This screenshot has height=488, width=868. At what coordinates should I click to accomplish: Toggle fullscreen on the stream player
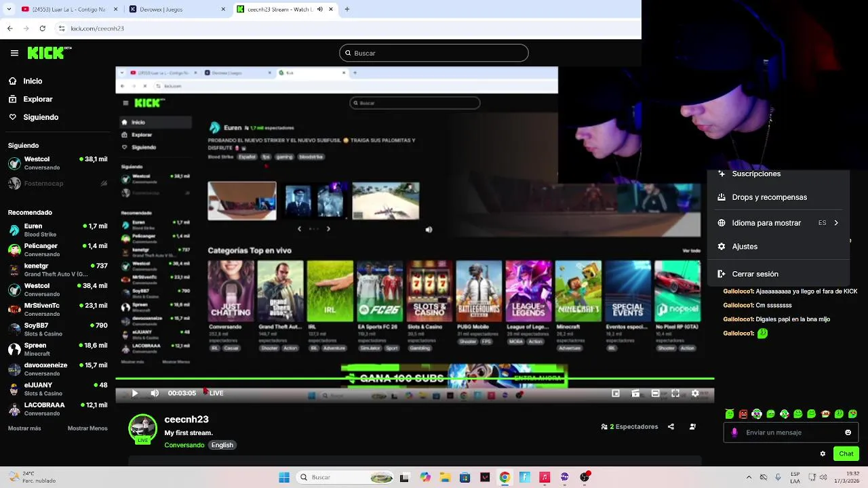(675, 393)
